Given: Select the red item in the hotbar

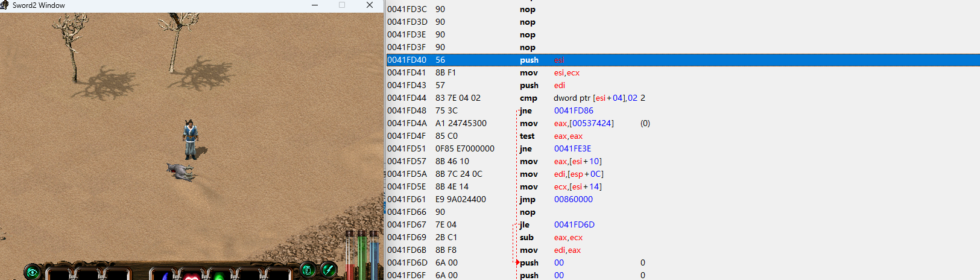Looking at the screenshot, I should (x=192, y=276).
